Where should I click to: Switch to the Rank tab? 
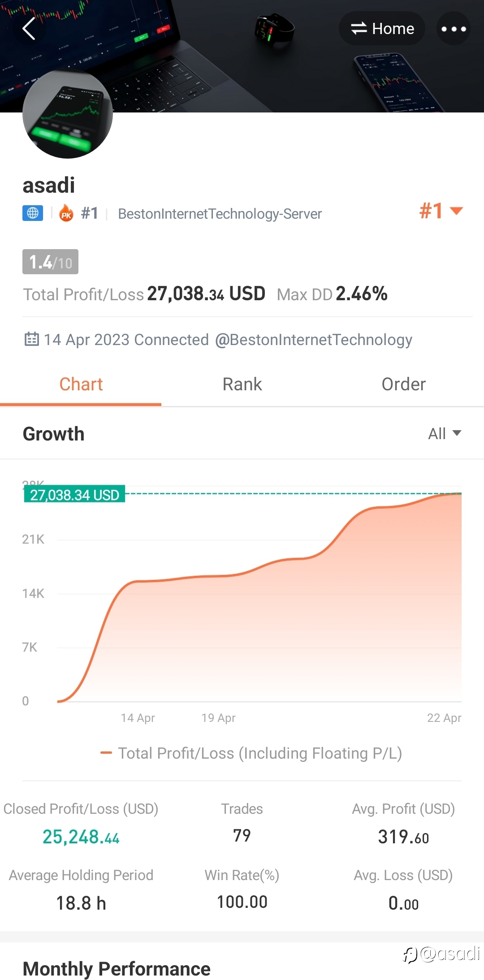tap(242, 384)
